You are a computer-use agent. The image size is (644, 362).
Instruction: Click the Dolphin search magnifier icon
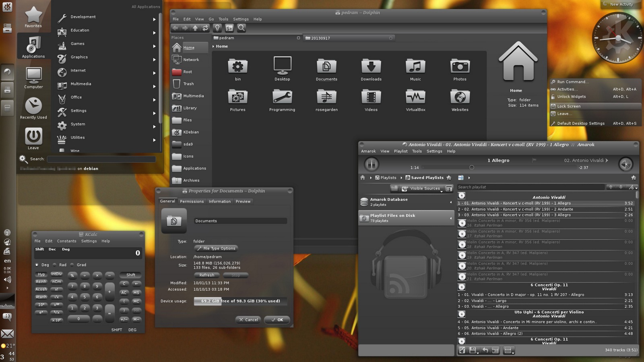[x=241, y=28]
